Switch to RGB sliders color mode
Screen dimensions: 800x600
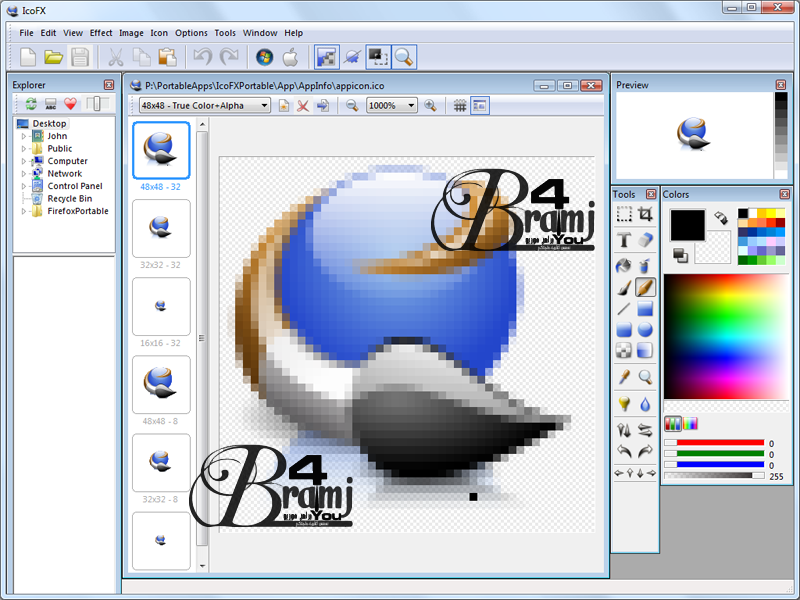click(673, 423)
